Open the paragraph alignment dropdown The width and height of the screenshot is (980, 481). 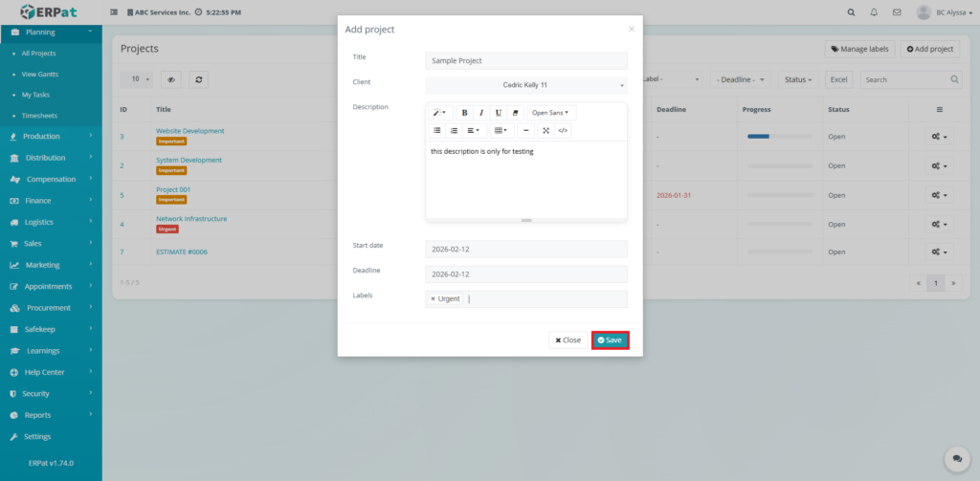(475, 131)
